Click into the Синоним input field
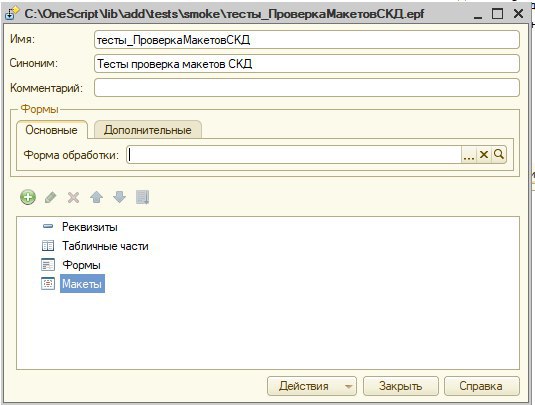Screen dimensions: 535x405 [x=307, y=64]
